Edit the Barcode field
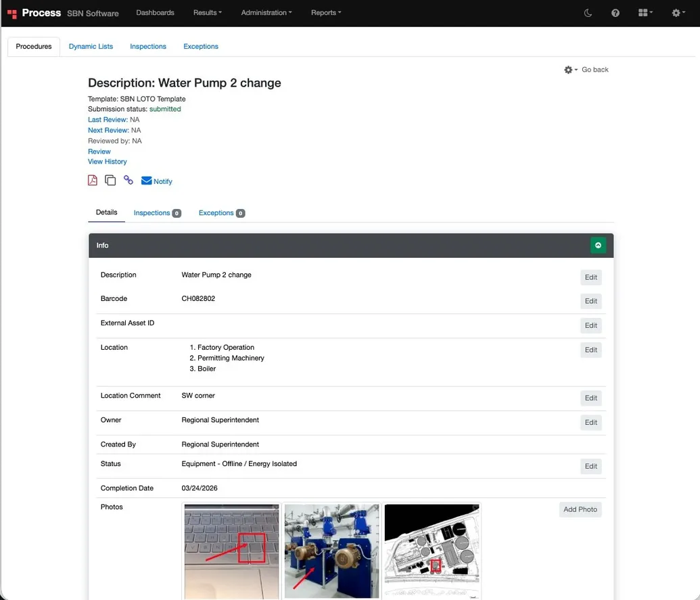Viewport: 700px width, 600px height. click(590, 301)
